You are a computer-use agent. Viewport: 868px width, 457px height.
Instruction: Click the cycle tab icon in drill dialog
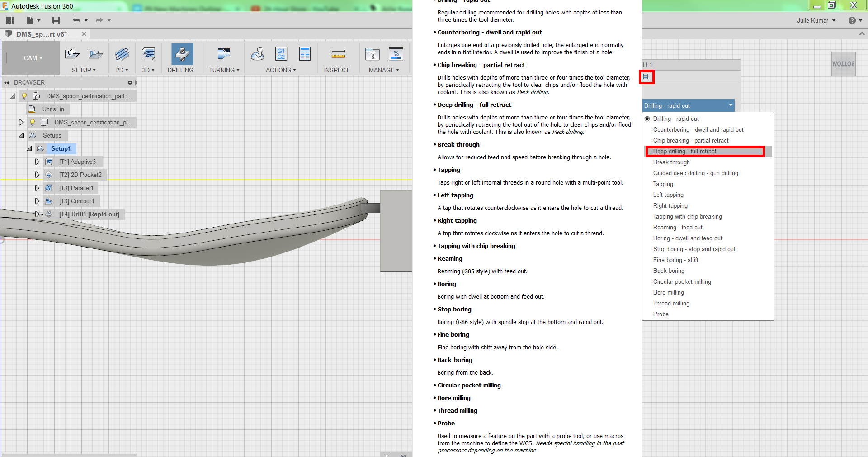(646, 77)
